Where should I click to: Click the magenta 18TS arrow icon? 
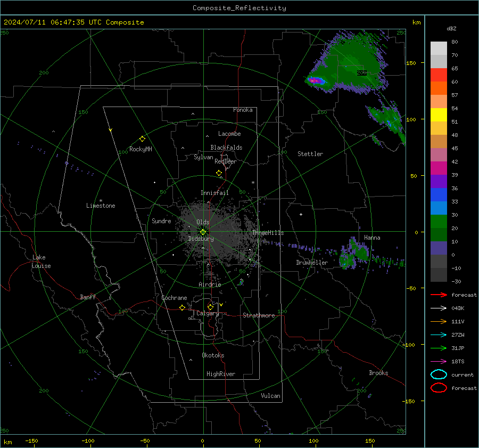click(439, 362)
